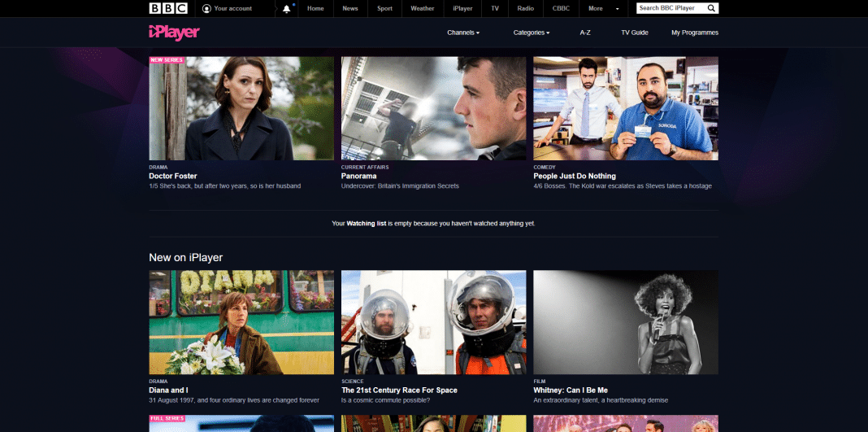868x432 pixels.
Task: Click the COMEDY category label
Action: tap(545, 168)
